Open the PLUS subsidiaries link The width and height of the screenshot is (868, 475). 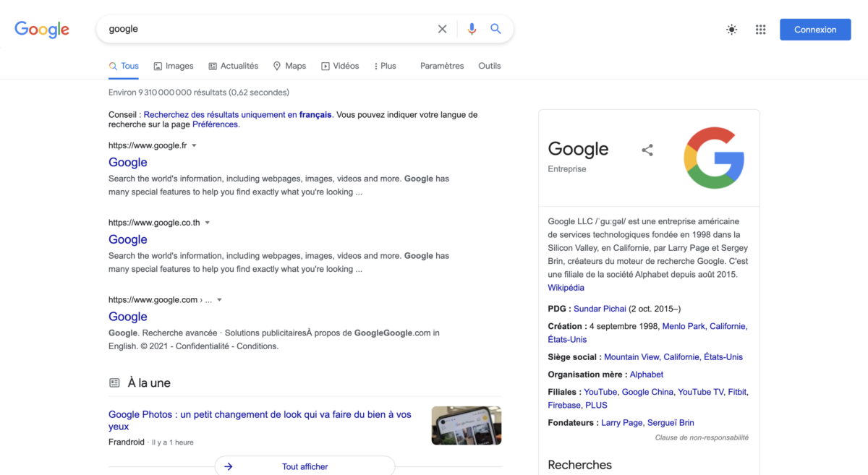[x=597, y=405]
